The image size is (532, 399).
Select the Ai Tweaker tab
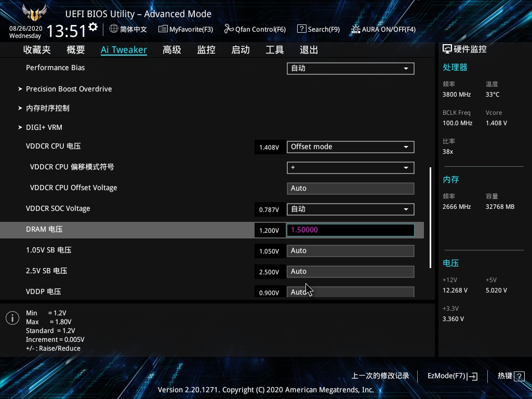coord(124,50)
